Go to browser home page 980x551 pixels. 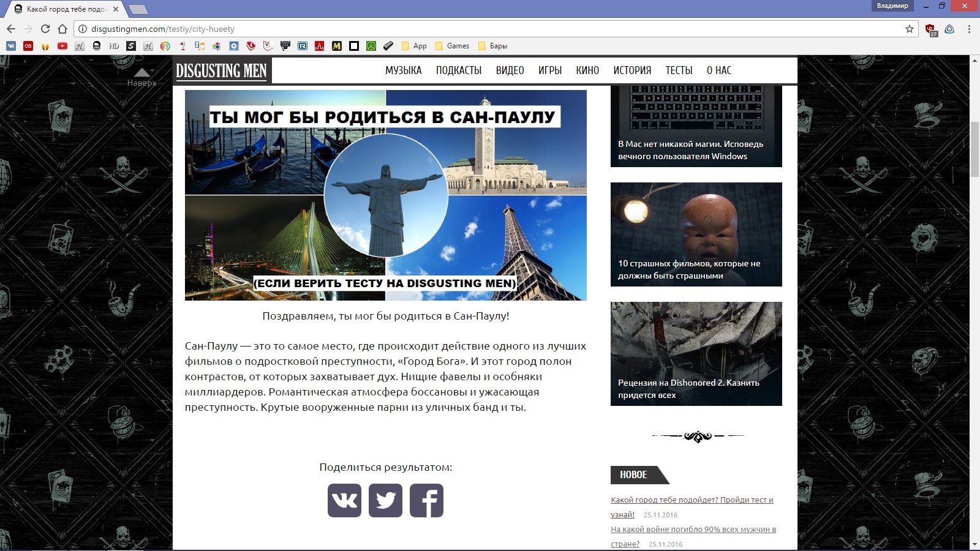pos(62,29)
